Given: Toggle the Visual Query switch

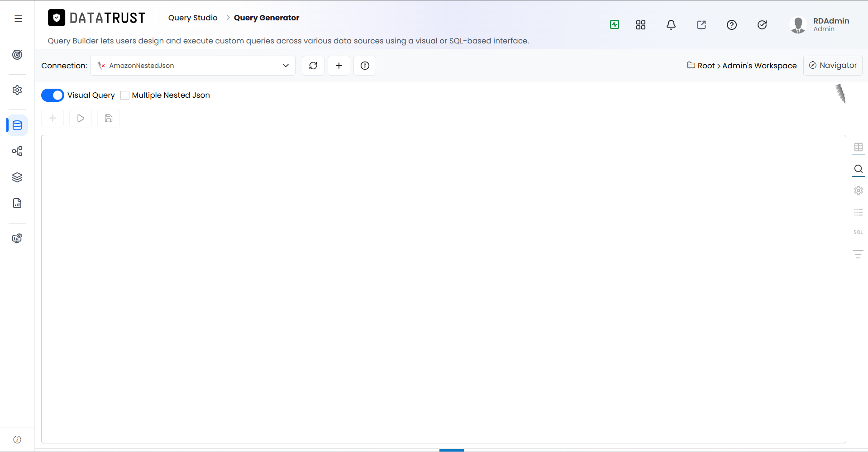Looking at the screenshot, I should (x=52, y=95).
